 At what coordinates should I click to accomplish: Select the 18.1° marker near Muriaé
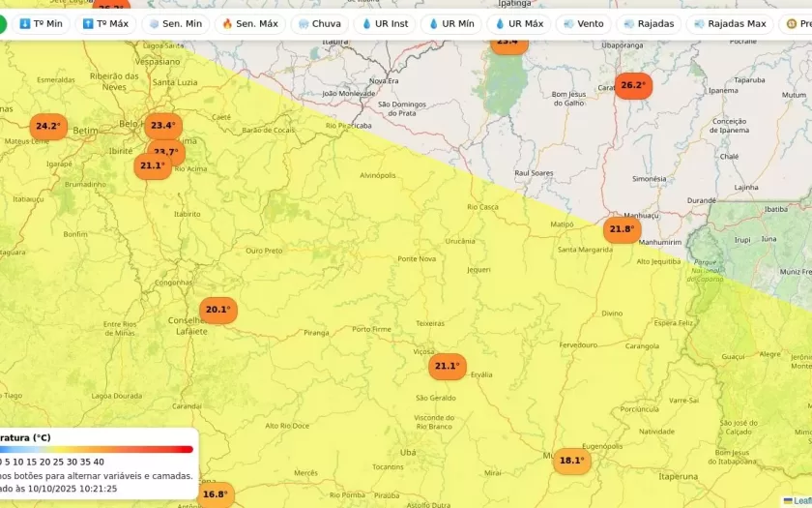[x=571, y=461]
